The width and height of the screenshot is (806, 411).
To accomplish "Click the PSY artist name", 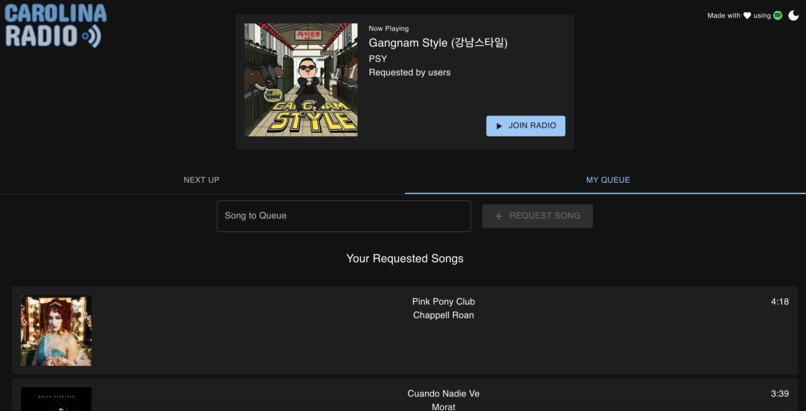I will coord(378,59).
